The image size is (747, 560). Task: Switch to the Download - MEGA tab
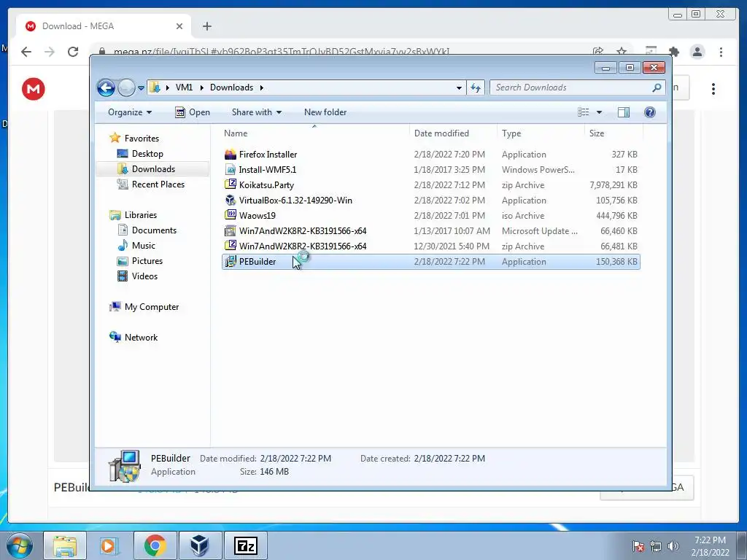(103, 26)
